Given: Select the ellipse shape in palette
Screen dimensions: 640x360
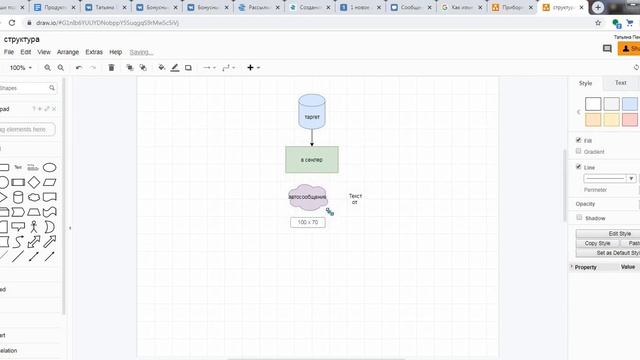Looking at the screenshot, I should [49, 167].
